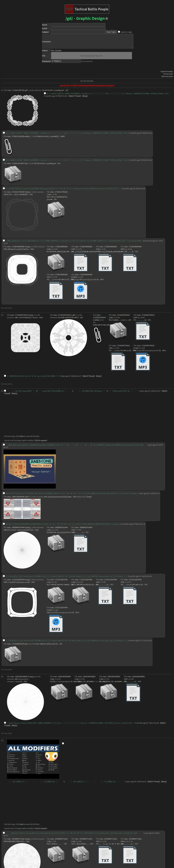
Task: Select the checkbox of post No.64
Action: click(x=4, y=188)
